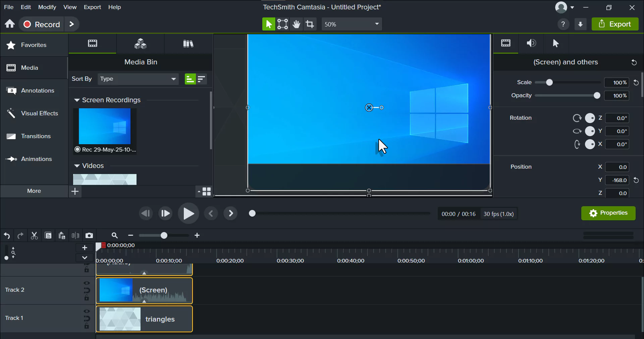Select the Crop tool
Screen dimensions: 644x339
point(310,24)
